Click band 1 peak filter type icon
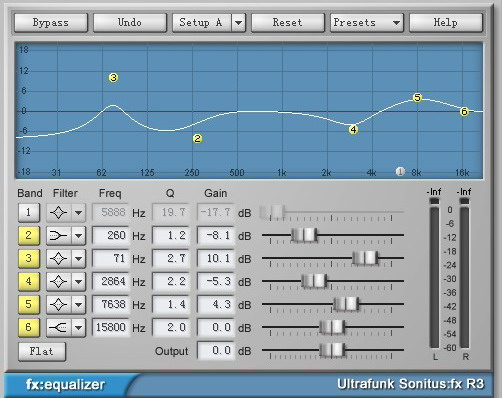The image size is (502, 398). (x=59, y=212)
